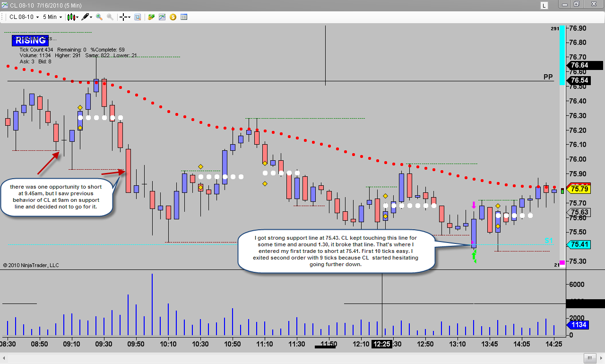Minimize the chart window
This screenshot has height=364, width=605.
point(564,4)
